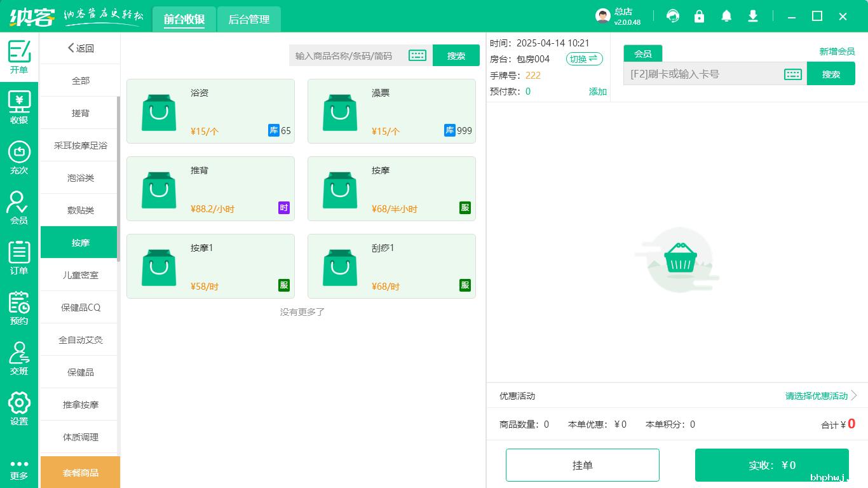Screen dimensions: 868x488
Task: Open keyboard icon in member card field
Action: [x=793, y=74]
